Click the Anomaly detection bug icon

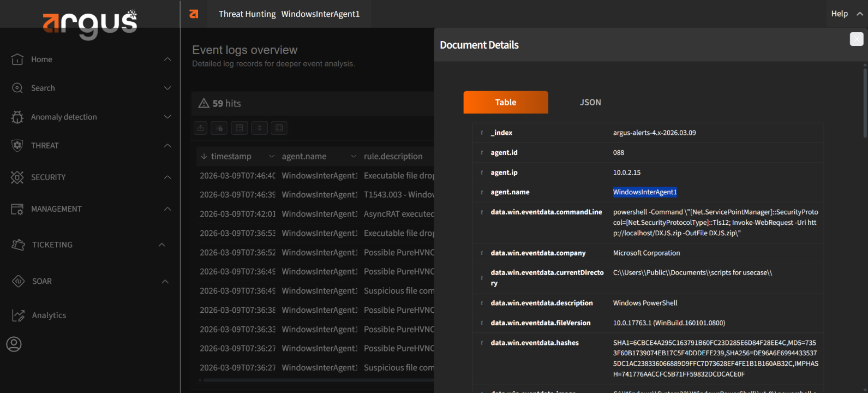click(x=17, y=117)
